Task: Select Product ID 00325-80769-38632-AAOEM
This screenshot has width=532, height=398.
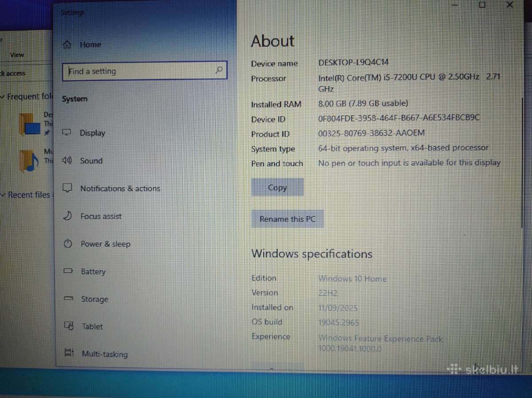Action: pyautogui.click(x=372, y=133)
